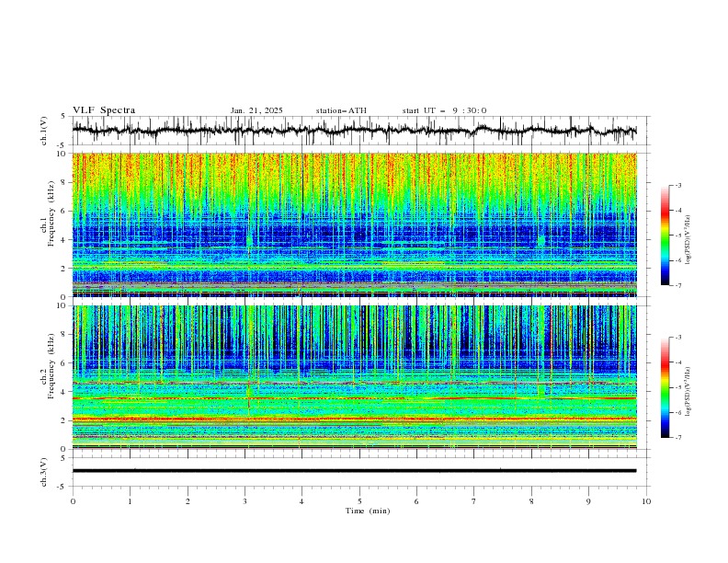Click the ch.1 frequency tick label "8"
Image resolution: width=728 pixels, height=563 pixels.
(x=64, y=182)
